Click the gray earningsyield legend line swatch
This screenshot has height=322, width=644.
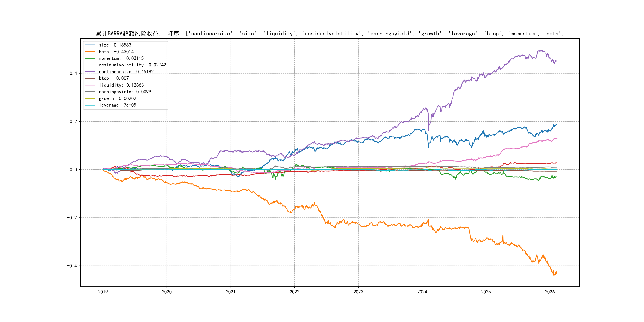(x=90, y=92)
